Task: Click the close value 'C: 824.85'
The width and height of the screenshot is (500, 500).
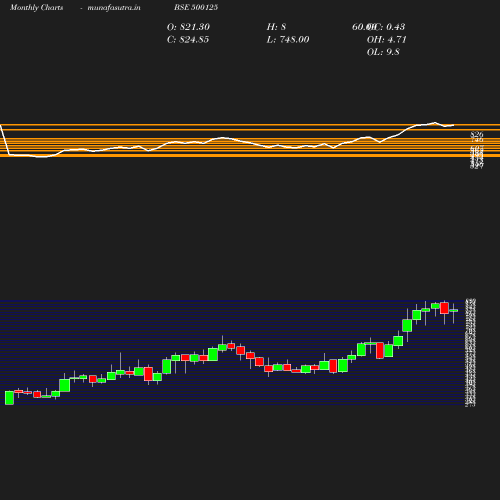Action: (188, 40)
